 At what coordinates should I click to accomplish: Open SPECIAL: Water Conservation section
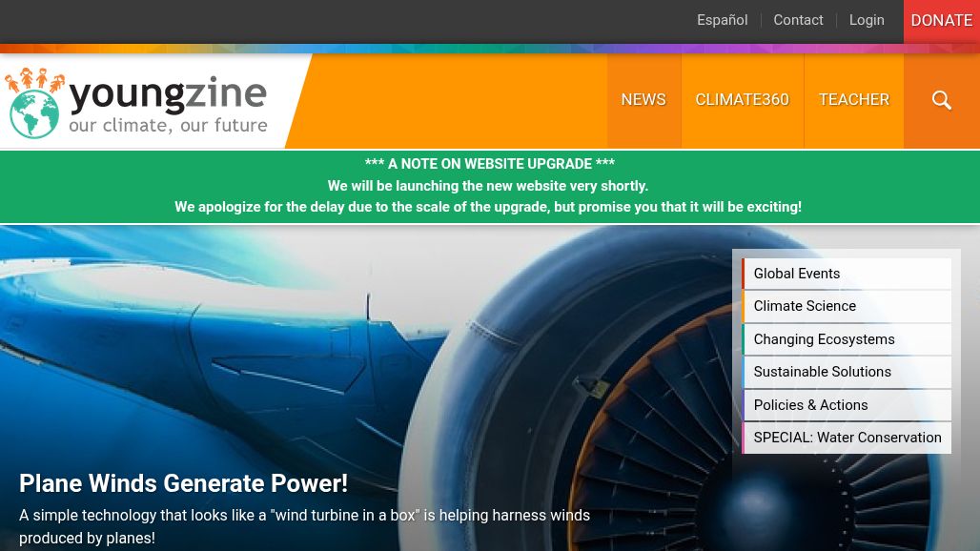click(x=847, y=438)
